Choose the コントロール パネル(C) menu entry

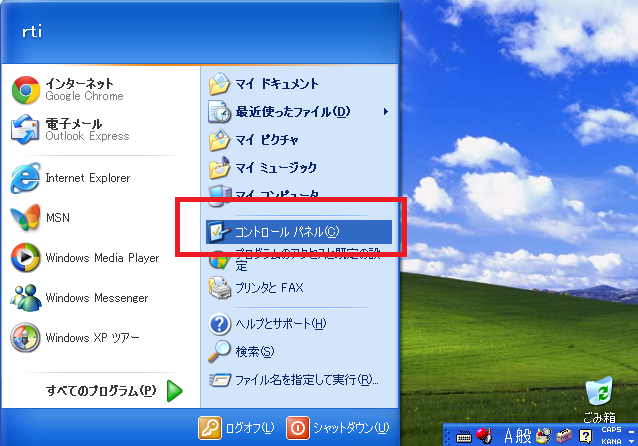point(299,232)
